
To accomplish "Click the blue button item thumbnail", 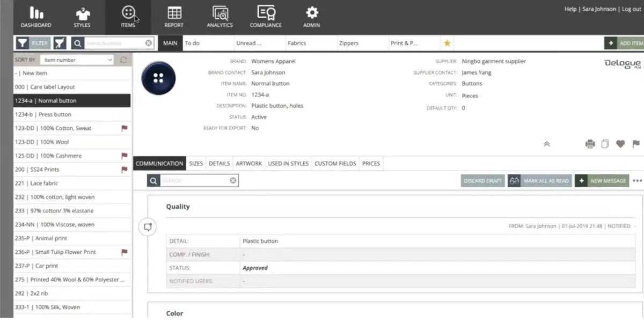I will point(158,78).
